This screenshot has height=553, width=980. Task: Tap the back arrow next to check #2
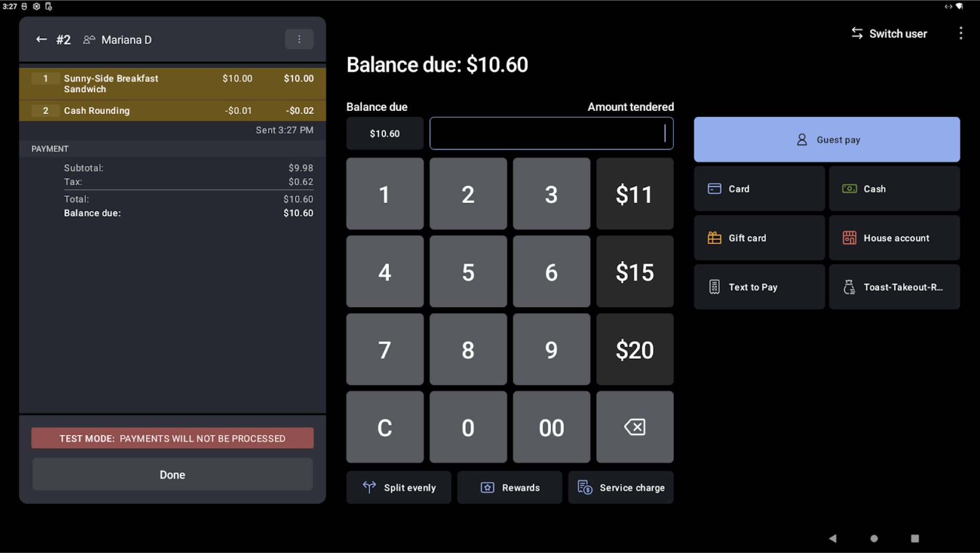(41, 40)
